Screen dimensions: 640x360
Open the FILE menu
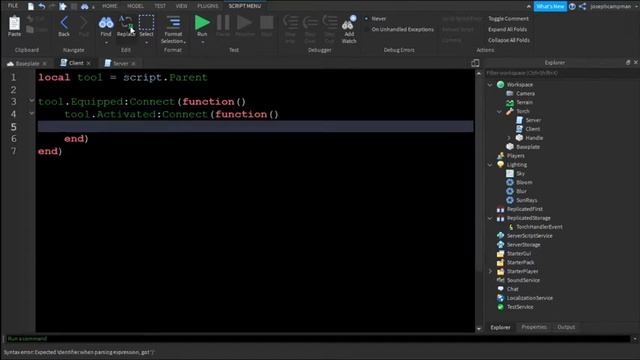pyautogui.click(x=13, y=6)
